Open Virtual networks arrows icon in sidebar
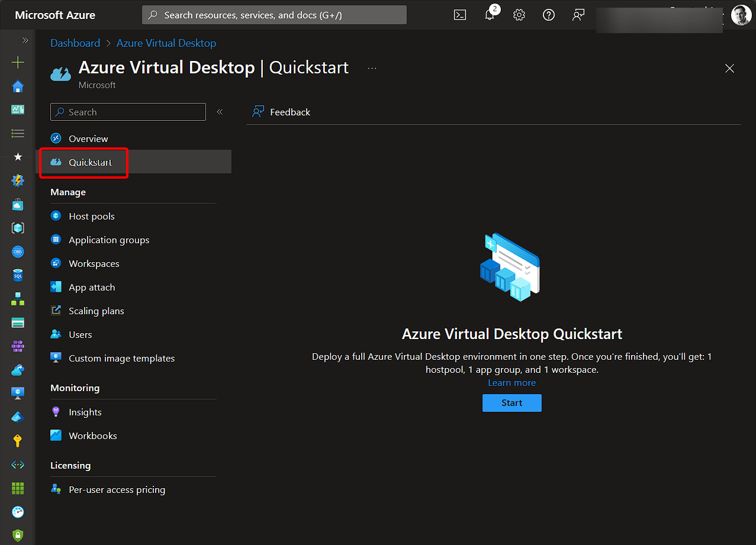Viewport: 756px width, 545px height. coord(18,465)
